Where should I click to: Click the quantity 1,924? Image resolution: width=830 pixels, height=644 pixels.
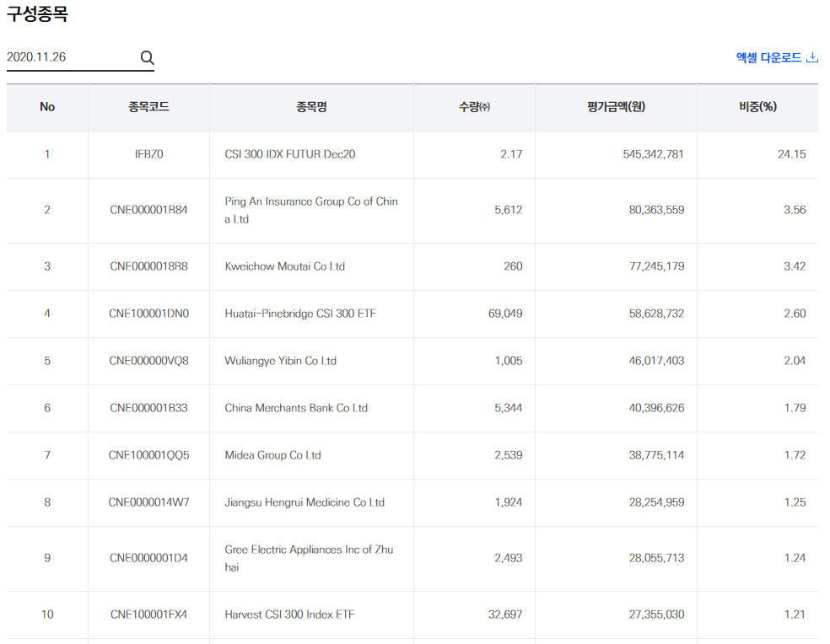coord(508,502)
